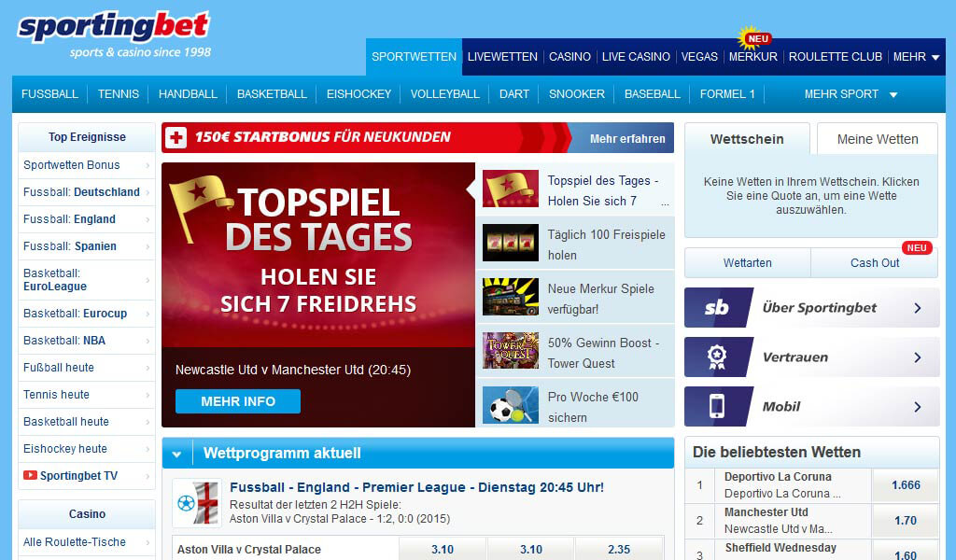Open the Vertrauen chevron arrow
956x560 pixels.
tap(918, 357)
